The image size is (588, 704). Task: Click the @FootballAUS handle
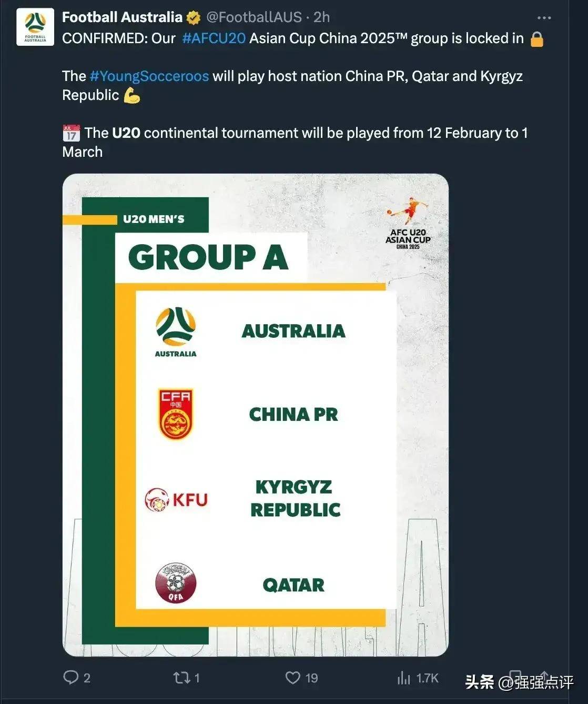(254, 17)
